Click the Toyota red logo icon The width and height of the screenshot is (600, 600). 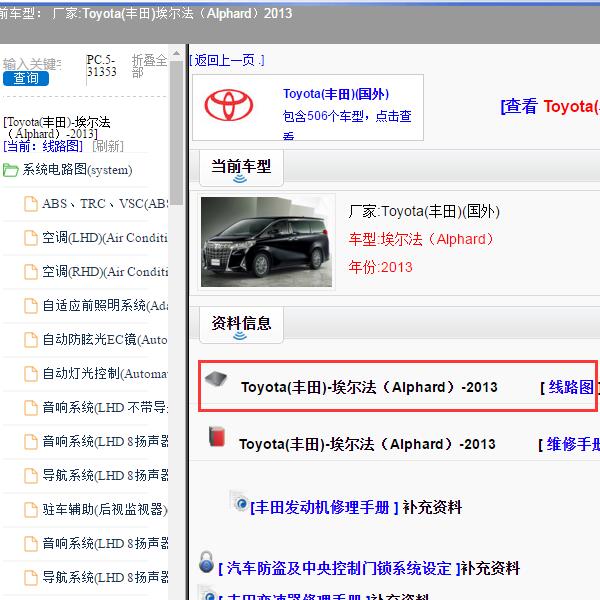[x=228, y=105]
